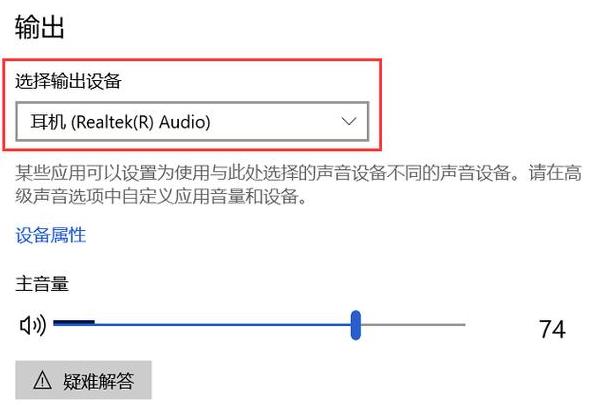Click the 疑难解答 text label
597x405 pixels.
pos(99,381)
